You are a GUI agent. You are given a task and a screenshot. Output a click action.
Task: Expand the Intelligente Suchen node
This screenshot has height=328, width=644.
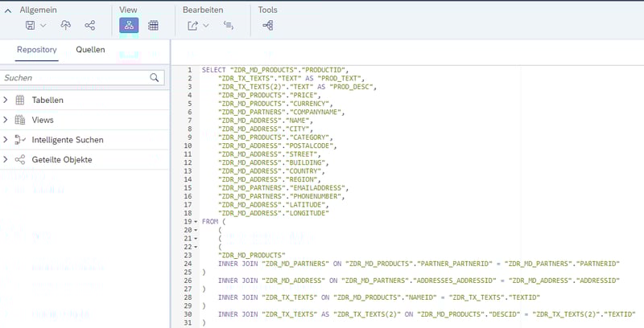point(5,139)
